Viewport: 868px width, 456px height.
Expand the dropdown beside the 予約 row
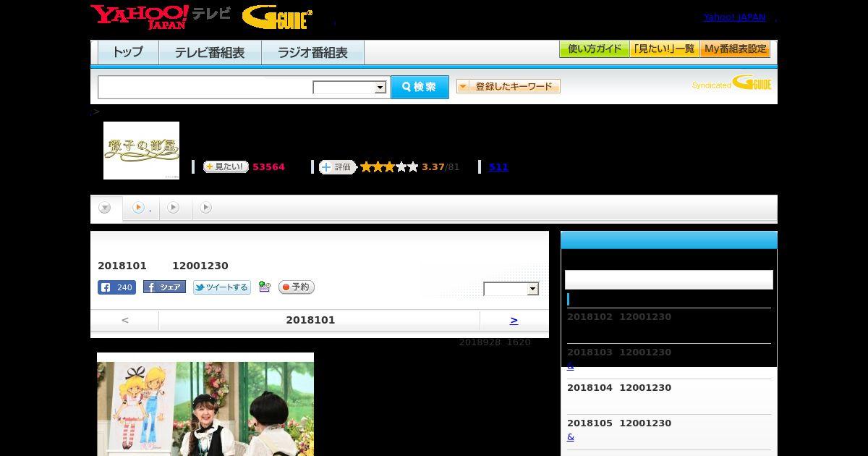click(511, 289)
